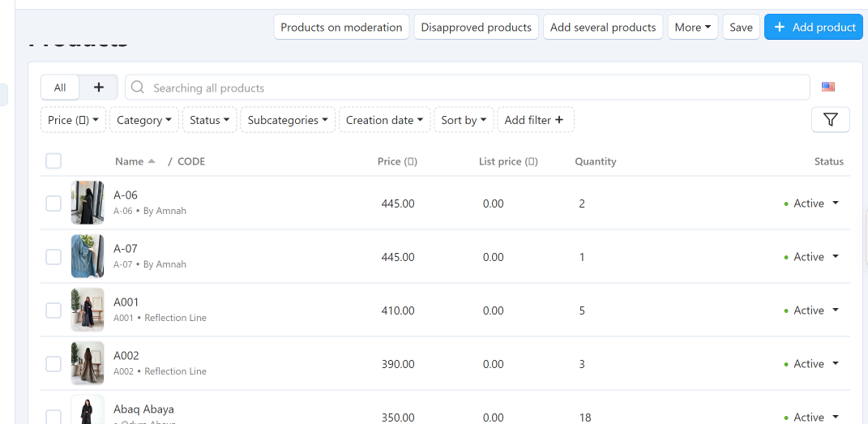
Task: Edit A002 quantity value 3
Action: [582, 364]
